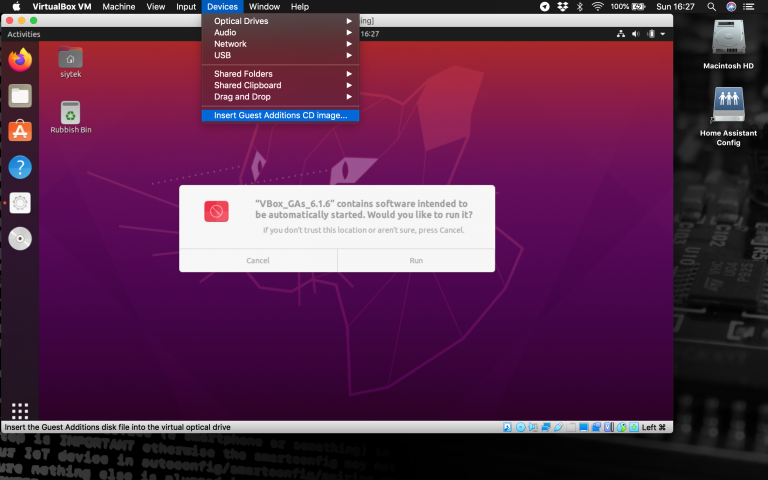Screen dimensions: 768x480
Task: Open the Files app in the dock
Action: 20,96
